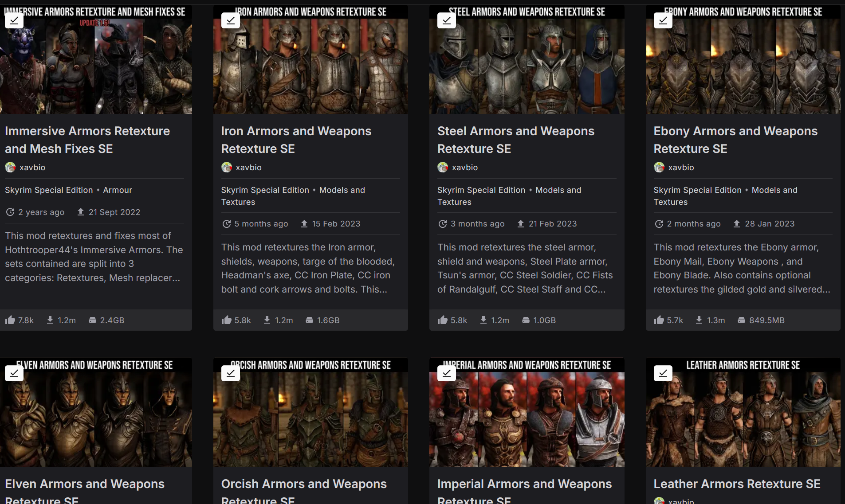The width and height of the screenshot is (845, 504).
Task: Click the thumbs-up icon on Steel Armors card
Action: pos(443,320)
